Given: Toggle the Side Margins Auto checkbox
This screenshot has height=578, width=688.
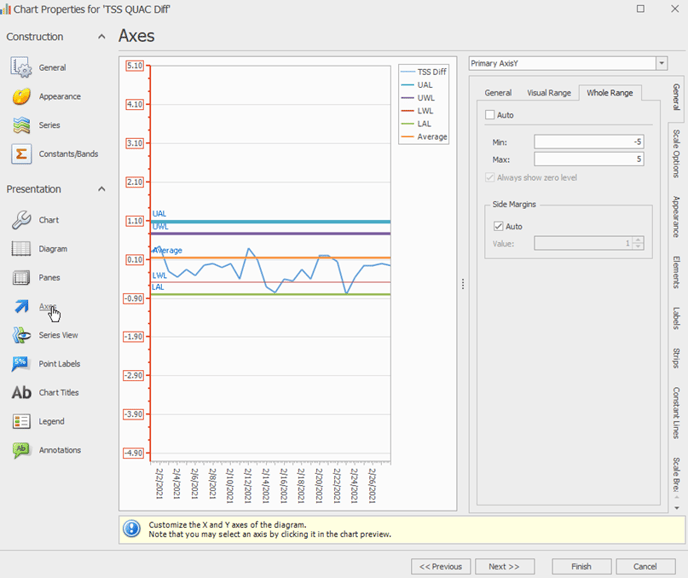Looking at the screenshot, I should pos(498,226).
